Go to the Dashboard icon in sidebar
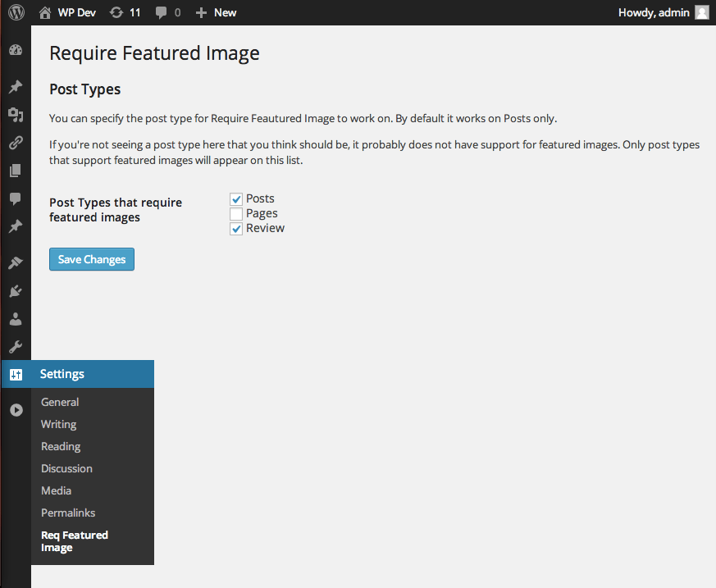The height and width of the screenshot is (588, 716). [x=16, y=50]
